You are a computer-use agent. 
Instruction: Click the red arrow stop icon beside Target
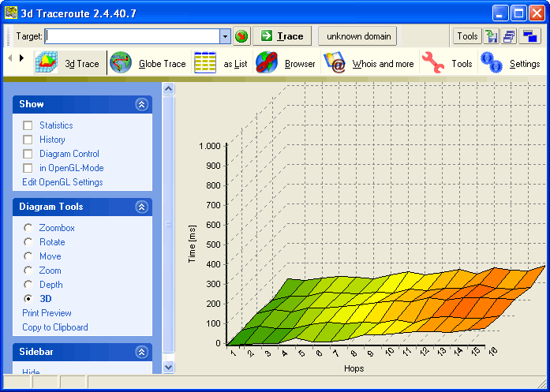(x=241, y=36)
